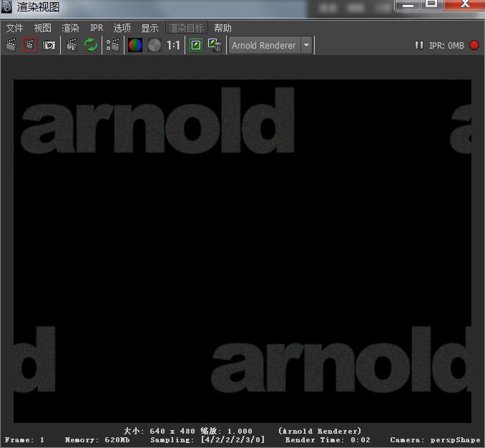Click the 'Camera: perspShape' status text

435,439
